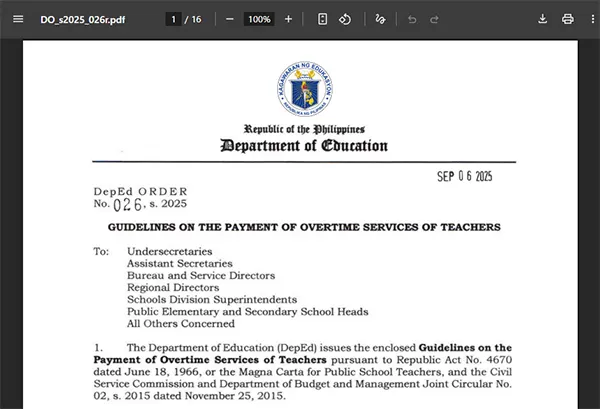Open the more actions menu
The image size is (600, 409).
click(x=593, y=19)
